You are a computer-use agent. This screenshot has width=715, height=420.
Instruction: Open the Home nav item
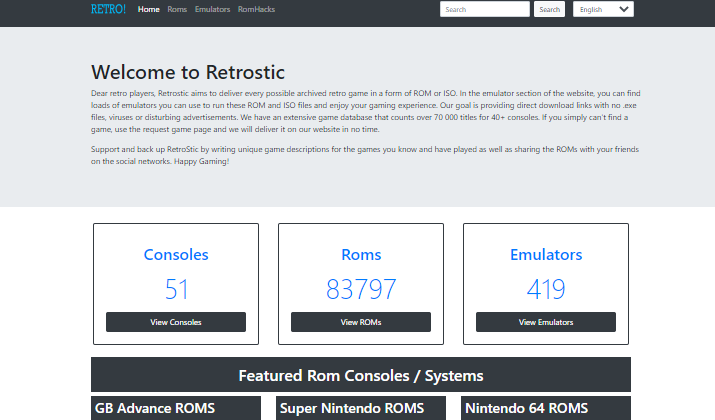[x=149, y=9]
